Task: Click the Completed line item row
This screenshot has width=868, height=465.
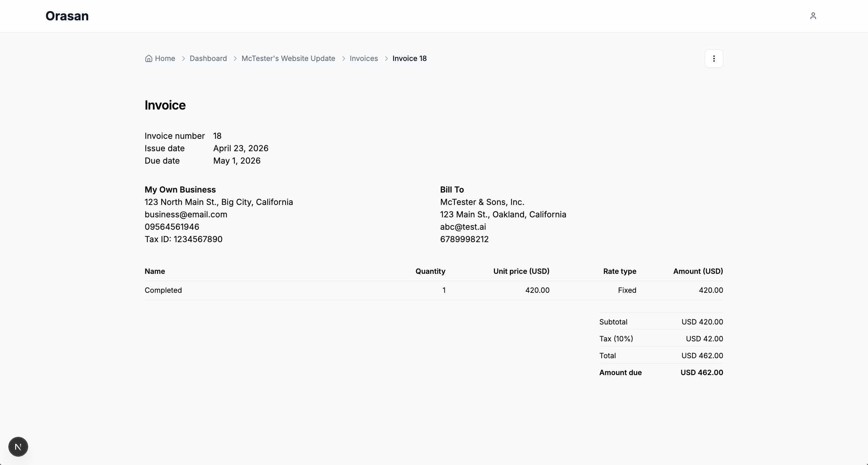Action: (x=163, y=290)
